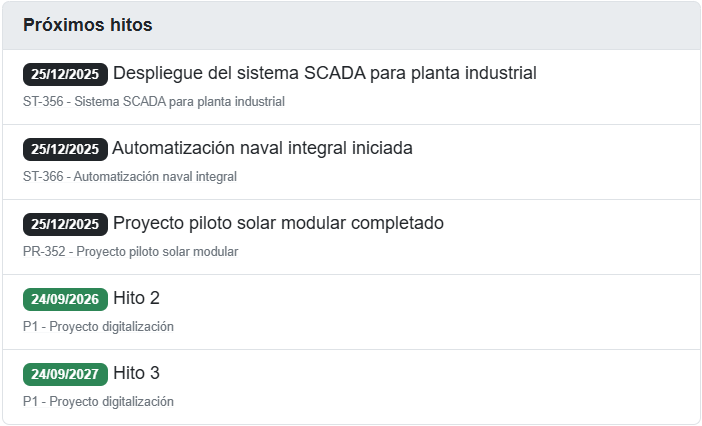This screenshot has width=702, height=426.
Task: Select the "Hito 2" milestone title
Action: [136, 298]
